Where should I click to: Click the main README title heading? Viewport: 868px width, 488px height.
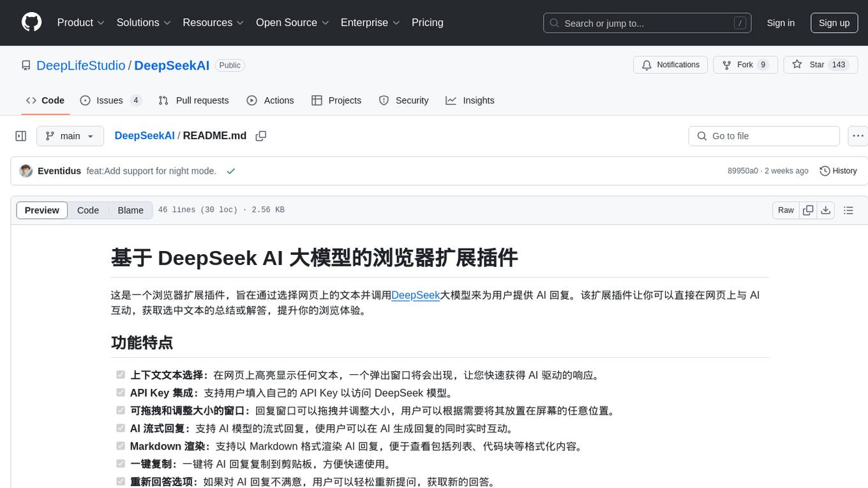point(314,257)
